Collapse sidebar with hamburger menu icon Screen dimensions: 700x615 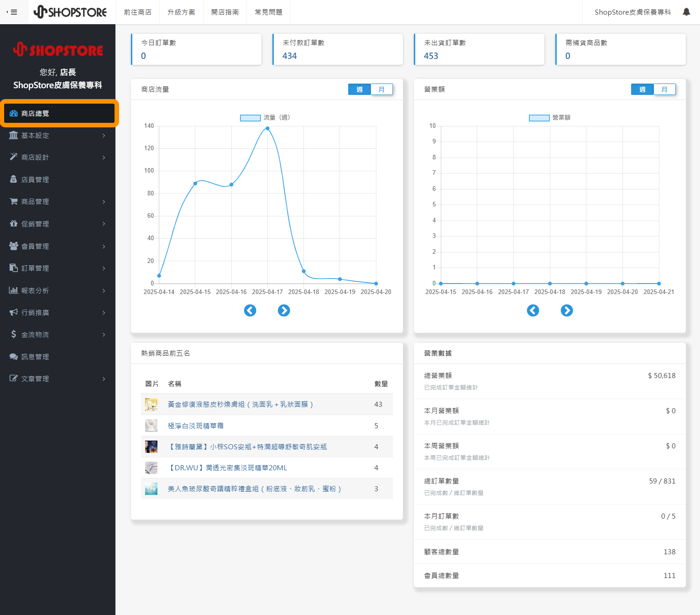(12, 12)
